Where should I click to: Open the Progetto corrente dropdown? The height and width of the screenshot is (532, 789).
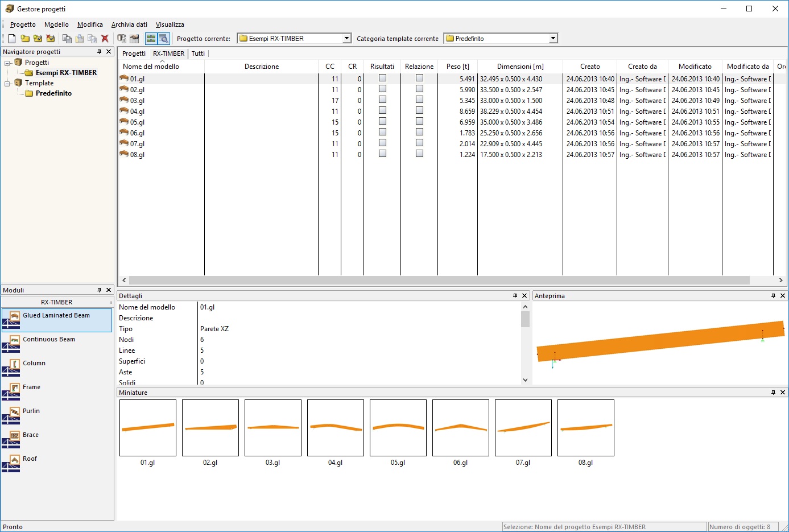(x=347, y=39)
